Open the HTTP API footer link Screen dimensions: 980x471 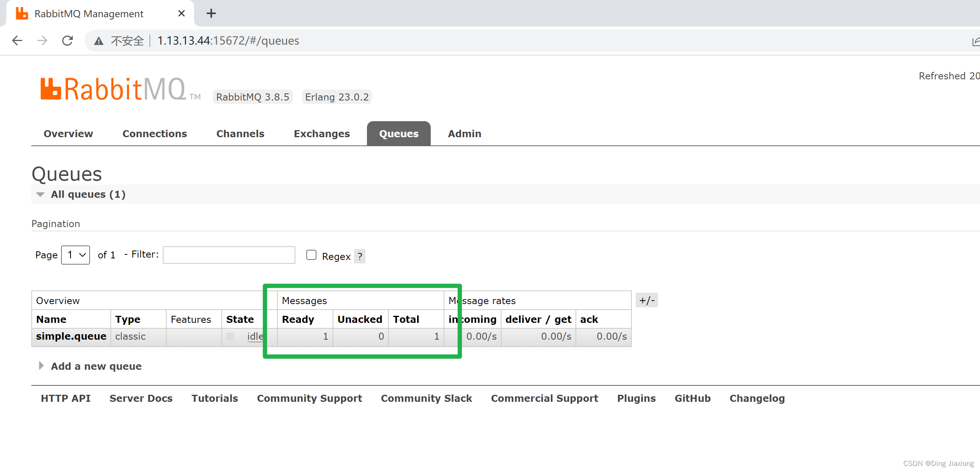point(66,398)
